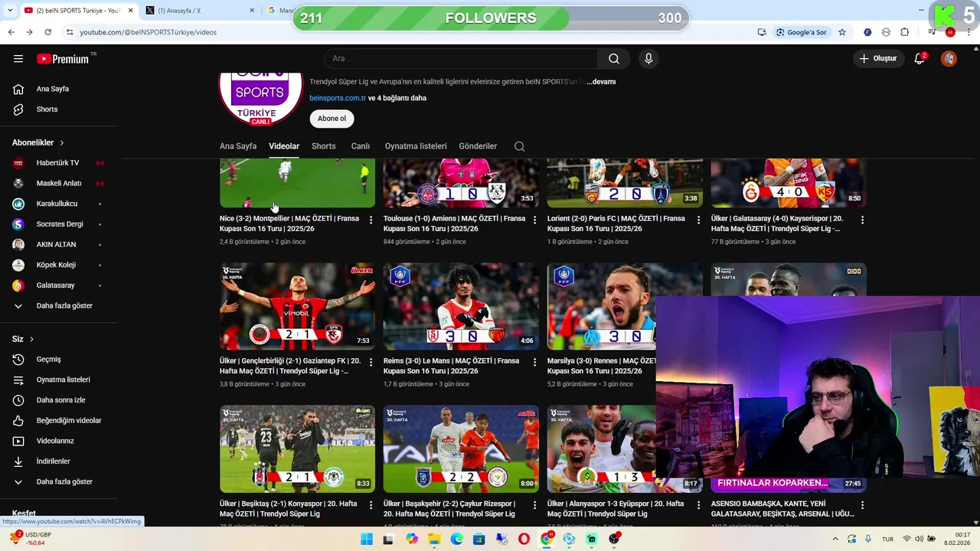Click the search magnifier button
The width and height of the screenshot is (980, 551).
point(614,59)
